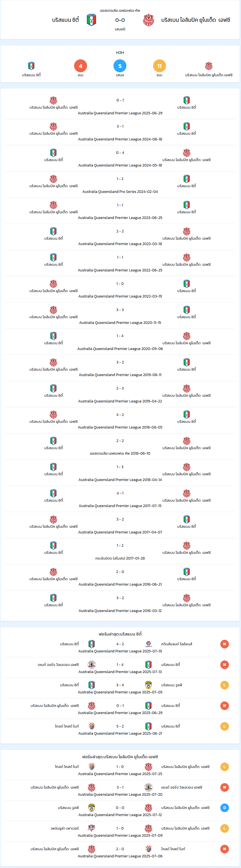Open the 3-3 match dated 2020-11-15

click(120, 316)
